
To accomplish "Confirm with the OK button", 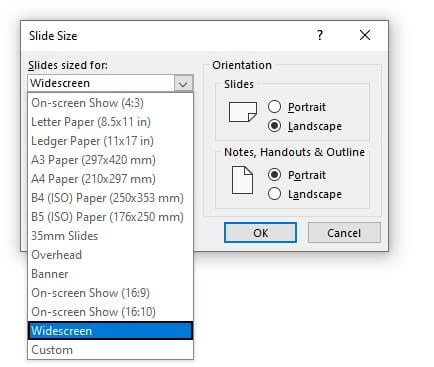I will tap(260, 233).
